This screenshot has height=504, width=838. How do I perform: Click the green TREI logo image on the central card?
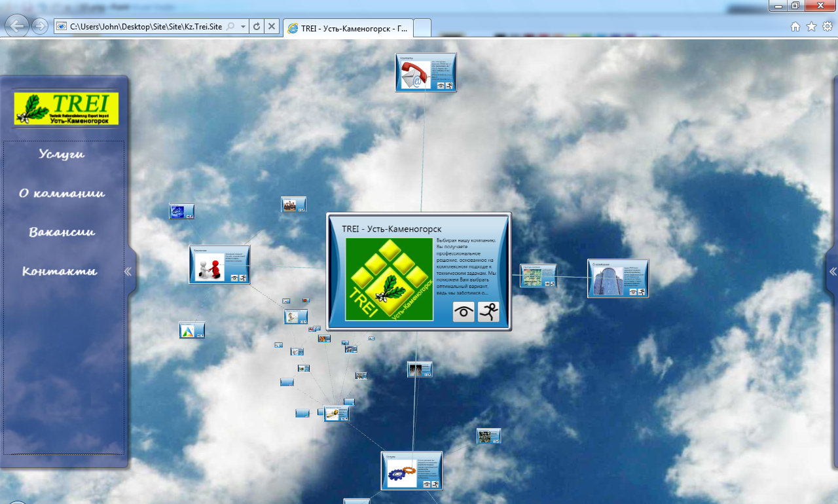click(x=390, y=279)
